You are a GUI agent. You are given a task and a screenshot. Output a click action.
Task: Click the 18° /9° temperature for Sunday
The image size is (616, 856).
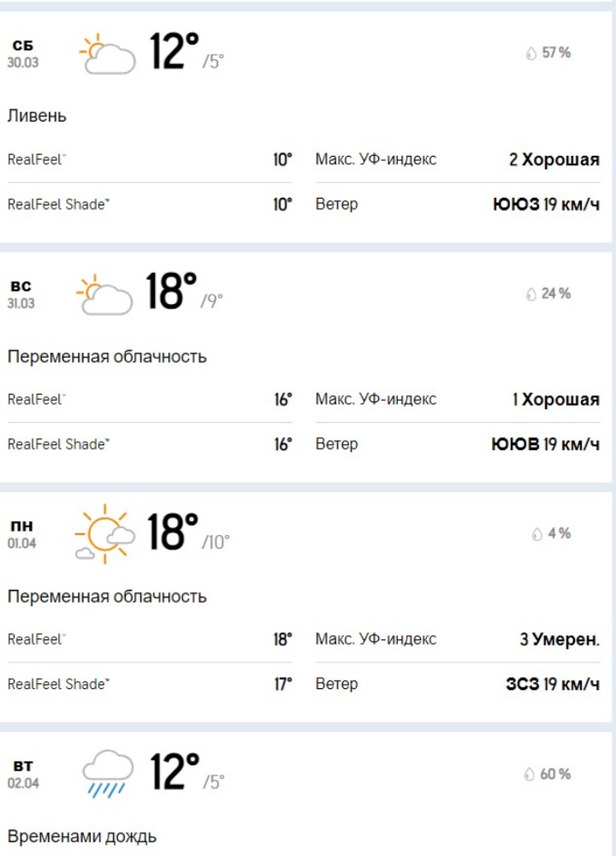(185, 292)
